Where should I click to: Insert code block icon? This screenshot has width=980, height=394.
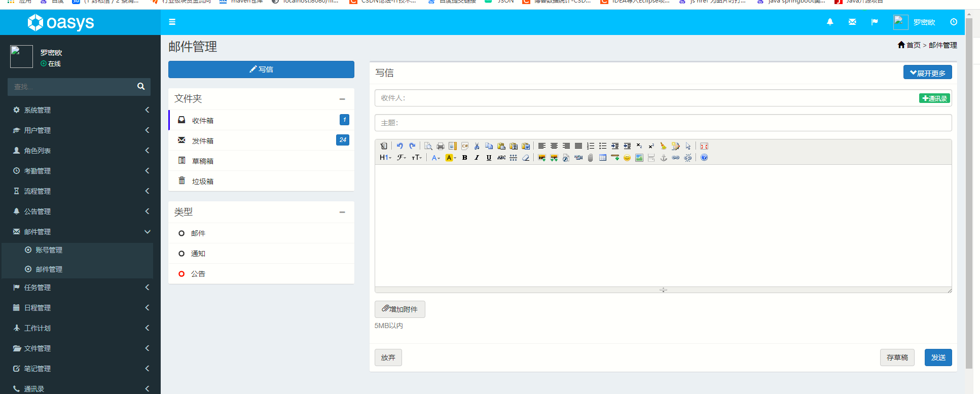coord(465,146)
